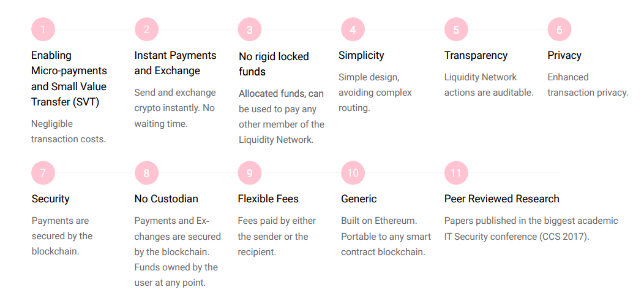This screenshot has width=644, height=298.
Task: Select the Enabling Micro-payments heading
Action: click(69, 78)
